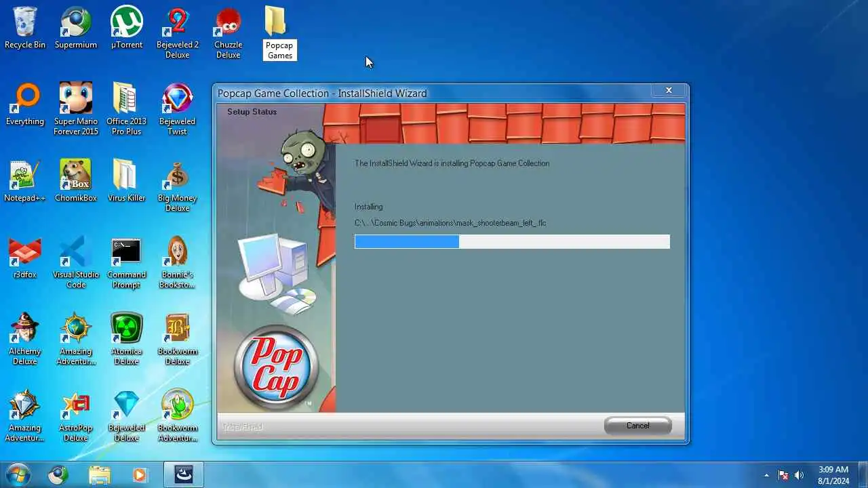
Task: Close the InstallShield Wizard window
Action: pos(669,90)
